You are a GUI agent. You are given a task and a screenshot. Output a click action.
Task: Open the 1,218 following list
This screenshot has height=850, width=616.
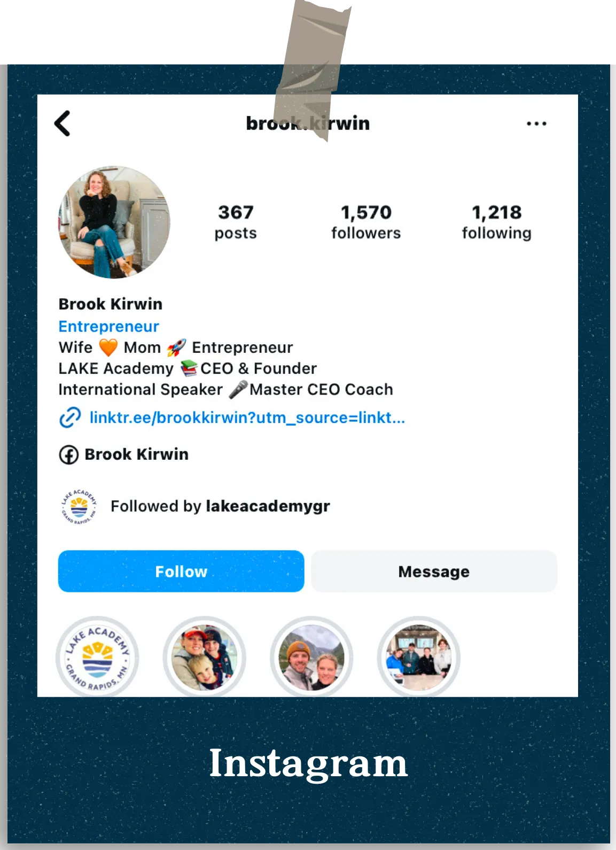click(x=497, y=222)
